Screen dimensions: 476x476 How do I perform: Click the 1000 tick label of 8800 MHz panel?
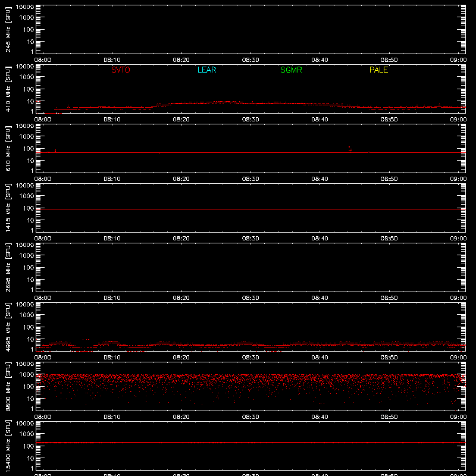[x=27, y=374]
